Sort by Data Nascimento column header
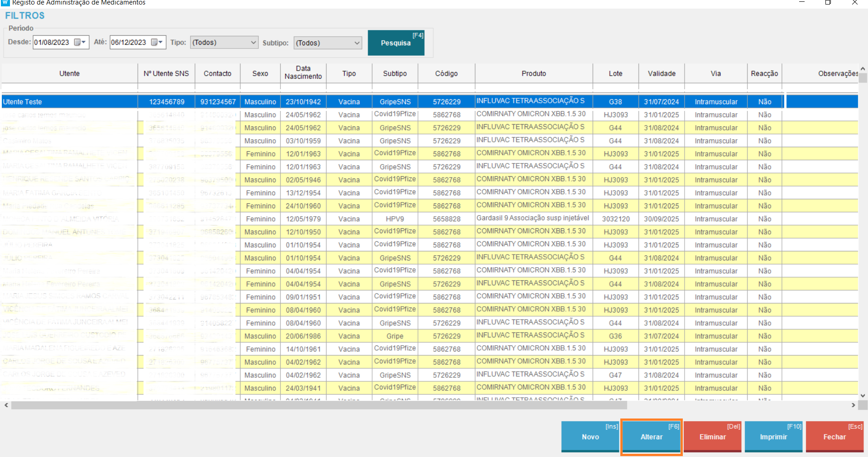This screenshot has height=457, width=868. point(303,72)
